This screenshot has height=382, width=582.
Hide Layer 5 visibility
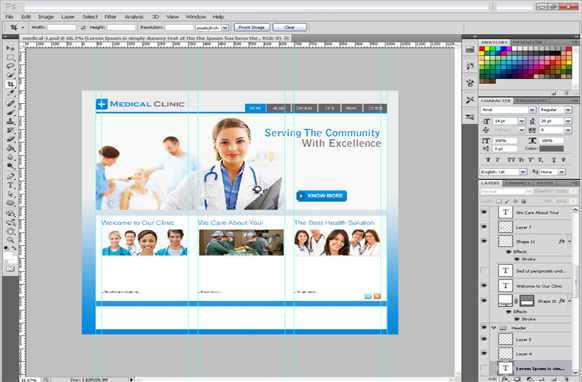coord(484,339)
